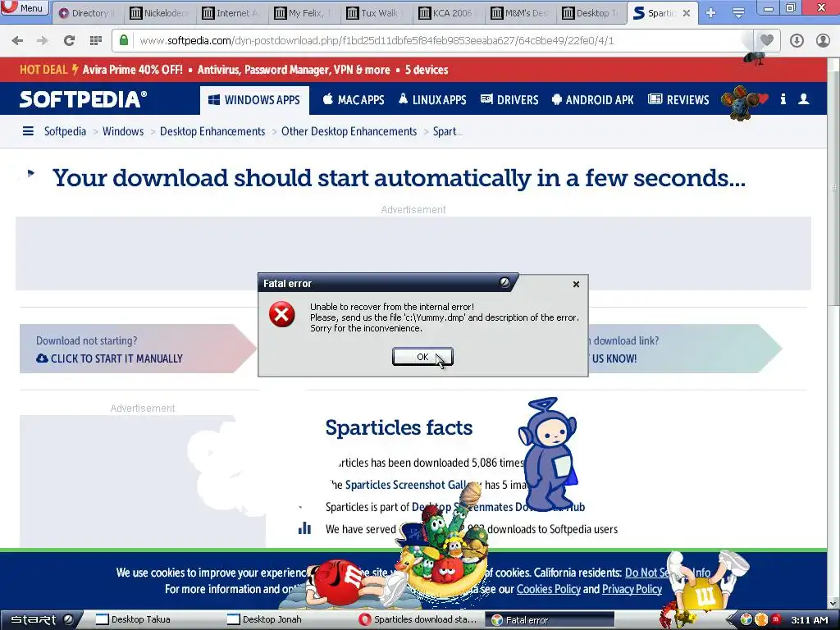Click the red M&M system tray icon
840x630 pixels.
coord(775,620)
